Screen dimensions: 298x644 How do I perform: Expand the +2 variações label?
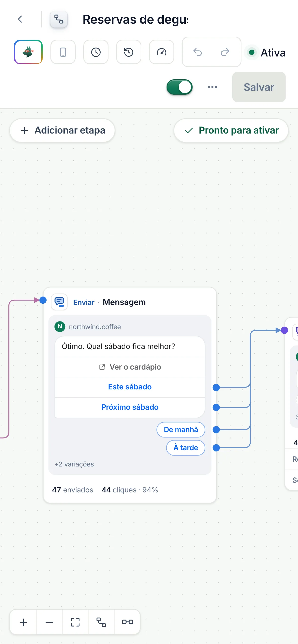tap(74, 464)
